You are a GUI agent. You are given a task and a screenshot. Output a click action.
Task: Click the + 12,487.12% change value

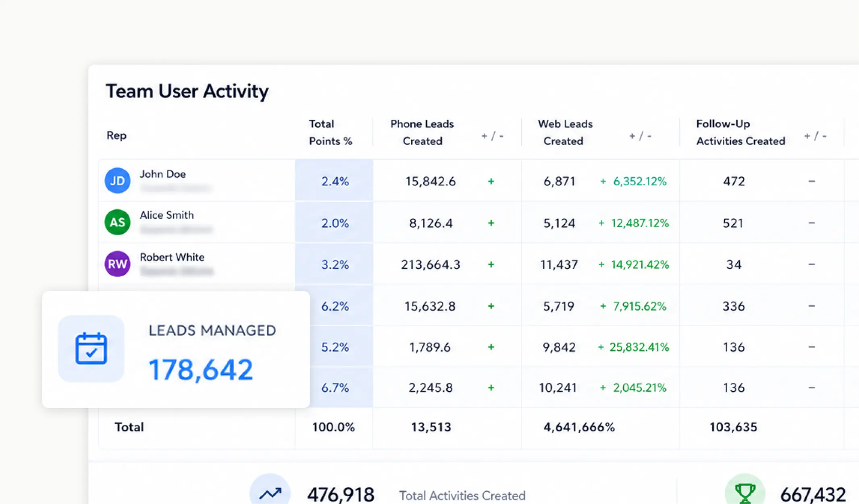633,223
